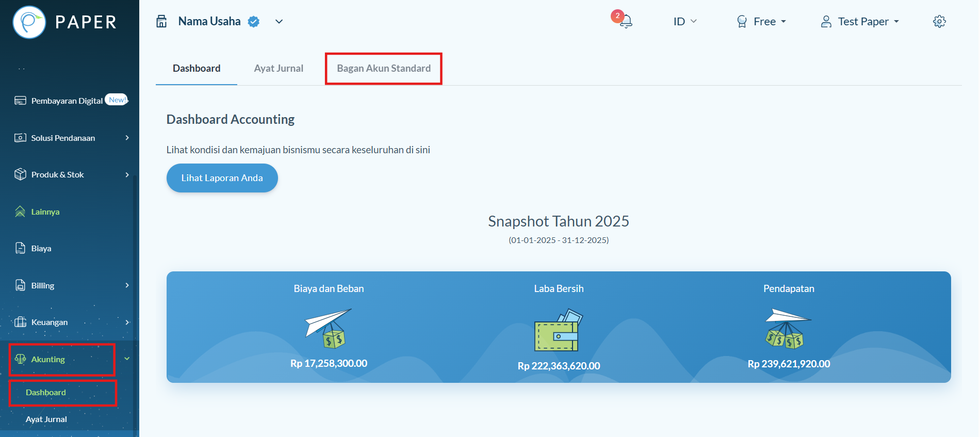
Task: Click the Produk & Stok box icon
Action: coord(20,174)
